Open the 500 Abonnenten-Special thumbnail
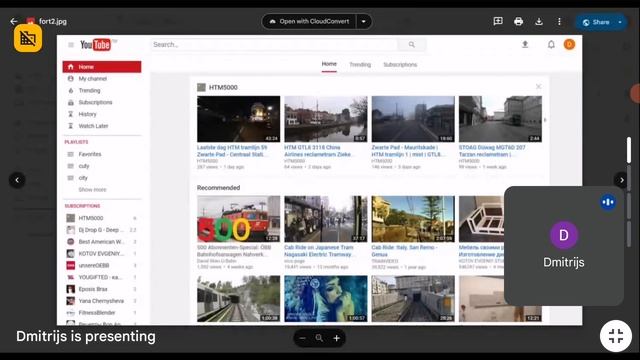This screenshot has height=360, width=640. click(238, 219)
